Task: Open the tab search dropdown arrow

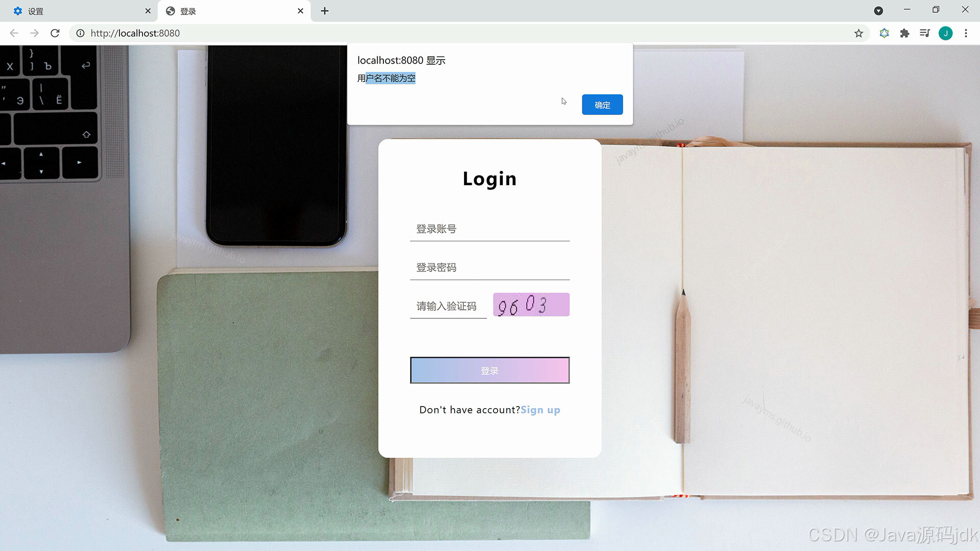Action: click(878, 11)
